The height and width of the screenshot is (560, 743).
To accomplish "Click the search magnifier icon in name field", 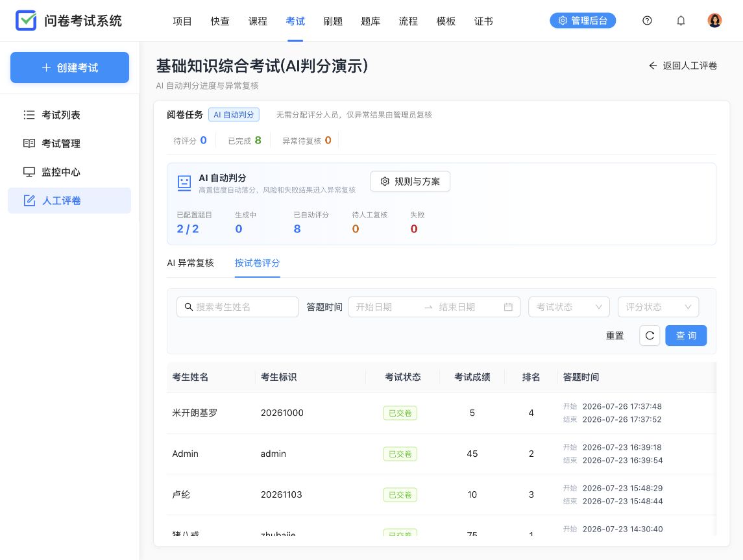I will point(188,307).
